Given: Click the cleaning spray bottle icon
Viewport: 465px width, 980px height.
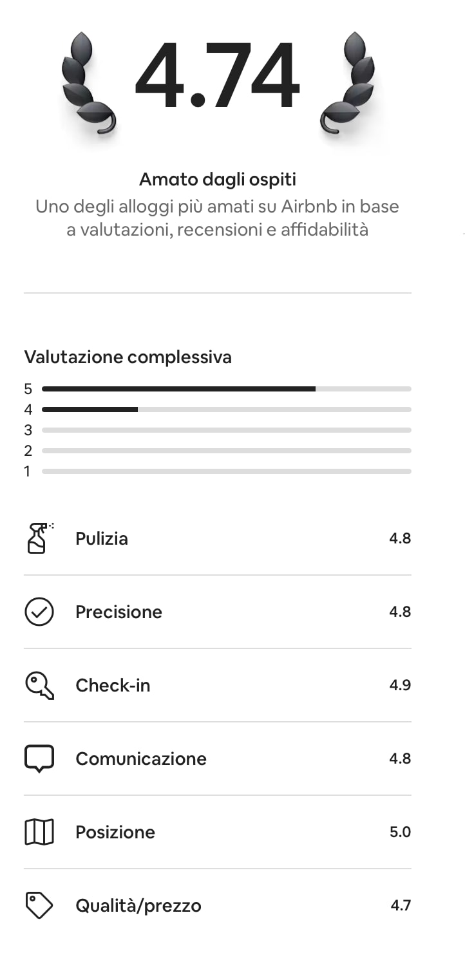Looking at the screenshot, I should [x=39, y=538].
